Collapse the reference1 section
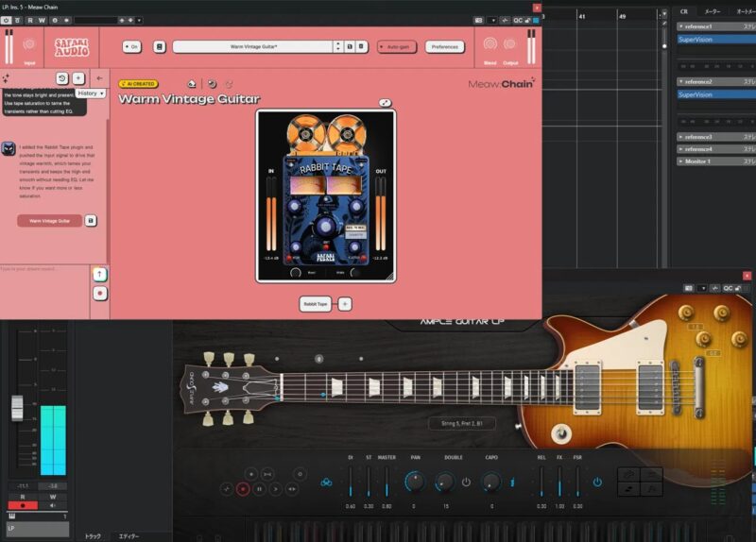Image resolution: width=756 pixels, height=542 pixels. (x=680, y=26)
